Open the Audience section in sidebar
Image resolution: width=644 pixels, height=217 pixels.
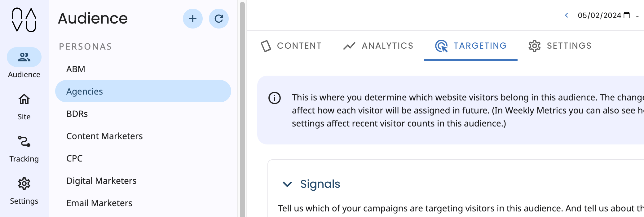(x=24, y=57)
